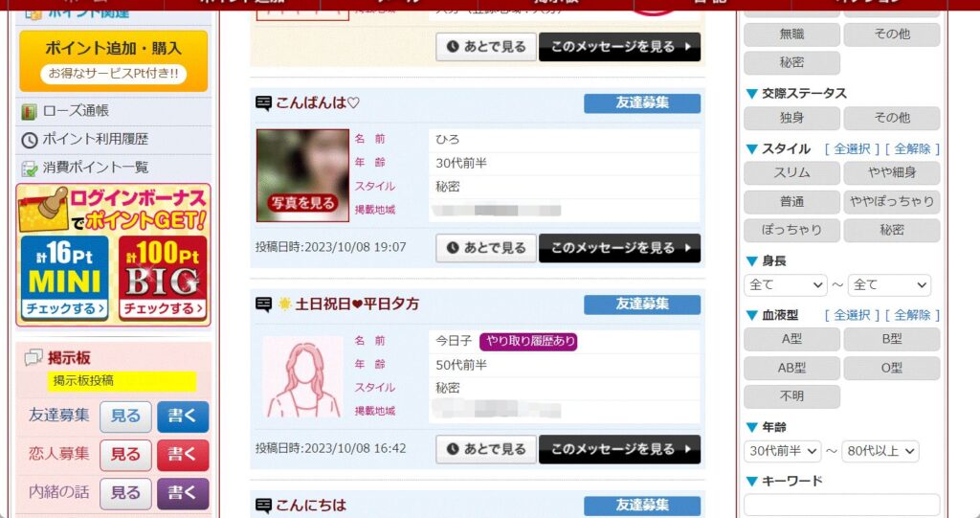Open the 30代前半 minimum age dropdown
Viewport: 980px width, 518px height.
tap(782, 451)
